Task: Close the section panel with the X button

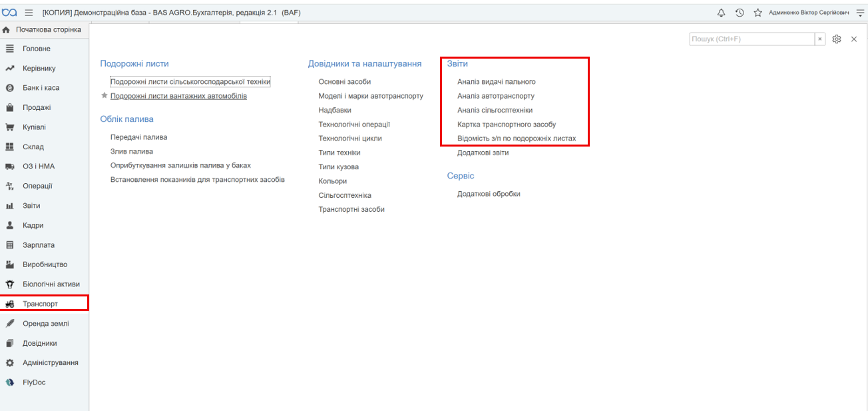Action: 854,39
